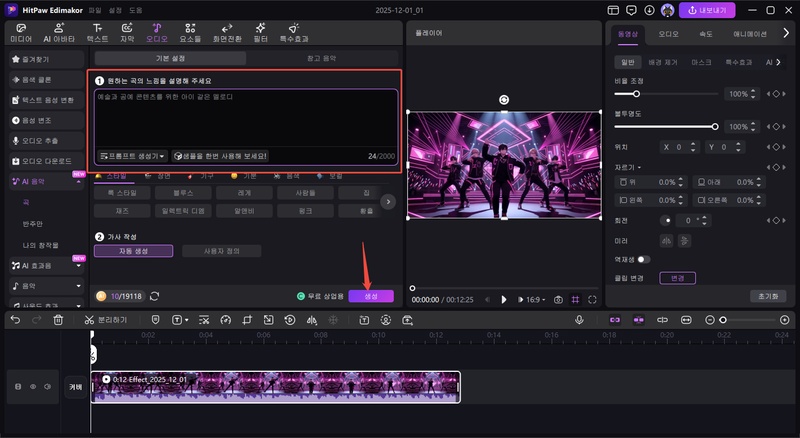Mute the video track speaker icon
Viewport: 800px width, 438px height.
[x=46, y=386]
